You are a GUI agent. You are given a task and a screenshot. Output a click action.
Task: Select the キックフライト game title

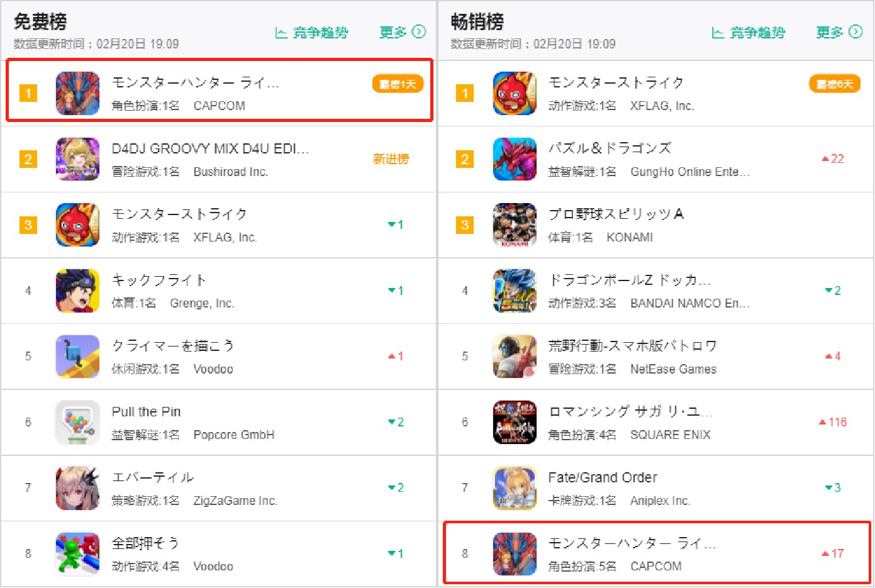(x=159, y=280)
